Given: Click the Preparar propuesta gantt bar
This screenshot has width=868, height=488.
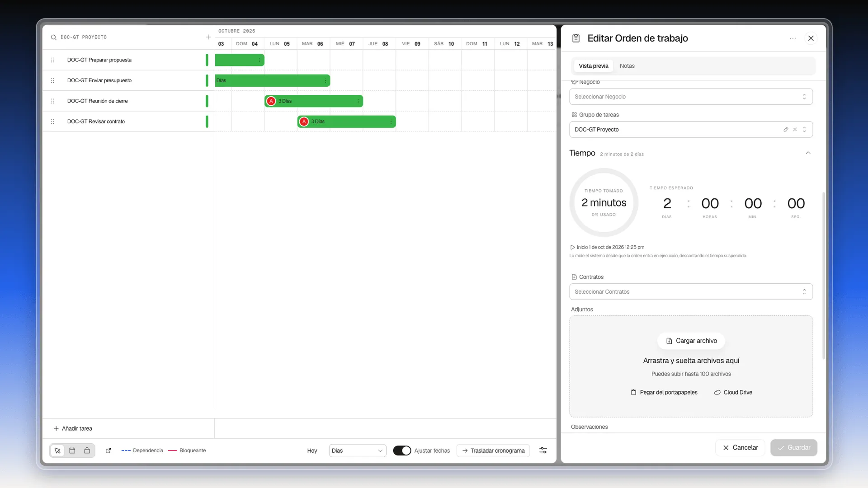Looking at the screenshot, I should pos(240,60).
